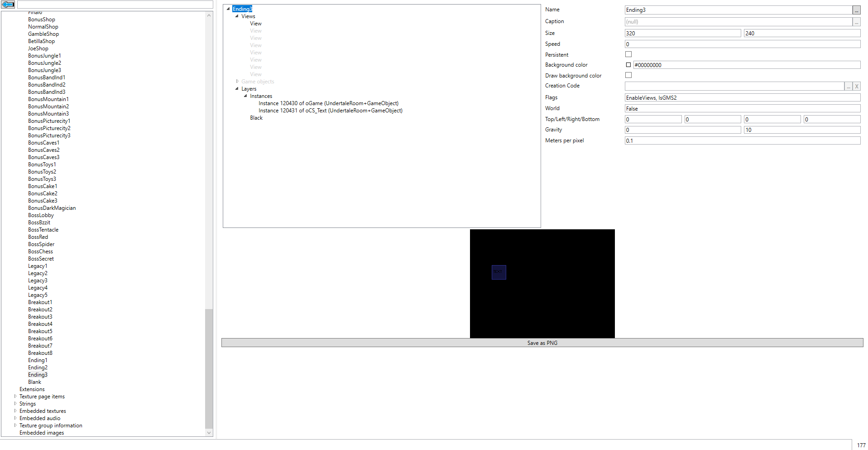The height and width of the screenshot is (450, 868).
Task: Open the Caption field ellipsis button
Action: (x=856, y=22)
